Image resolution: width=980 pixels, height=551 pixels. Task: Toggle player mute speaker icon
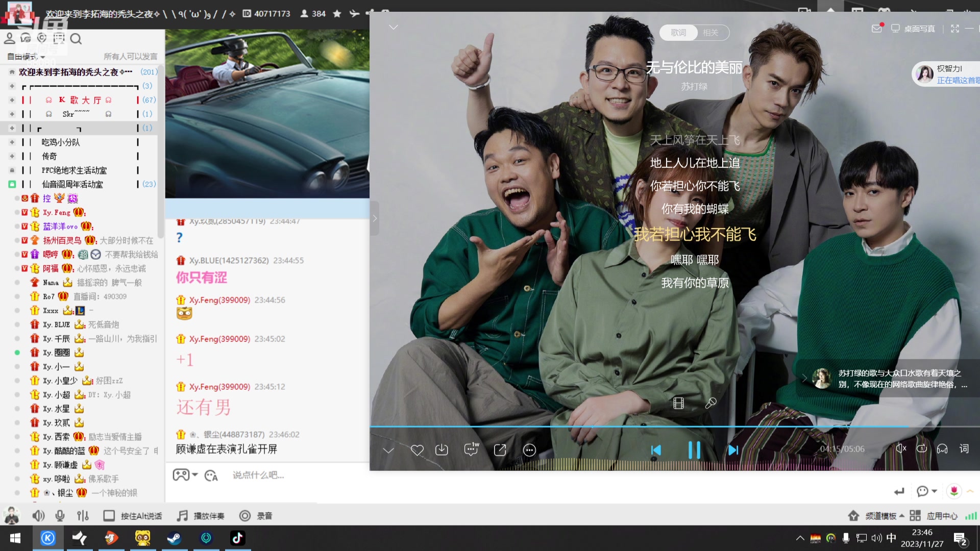click(901, 449)
